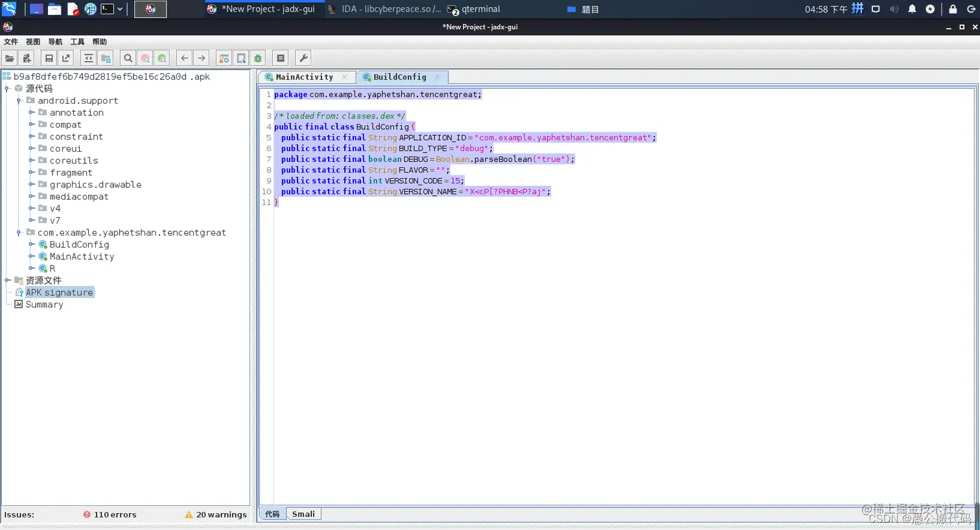Click the pink class search icon
Screen dimensions: 980x530
coord(145,58)
